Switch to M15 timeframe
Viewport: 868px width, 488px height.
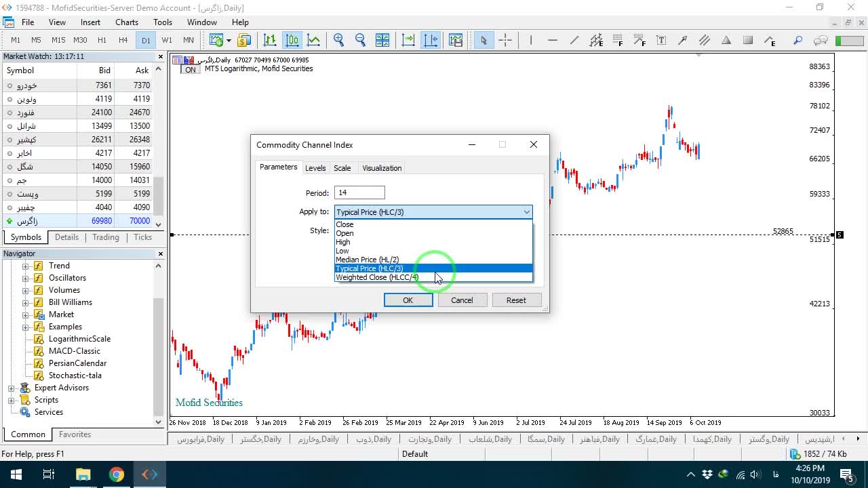58,40
